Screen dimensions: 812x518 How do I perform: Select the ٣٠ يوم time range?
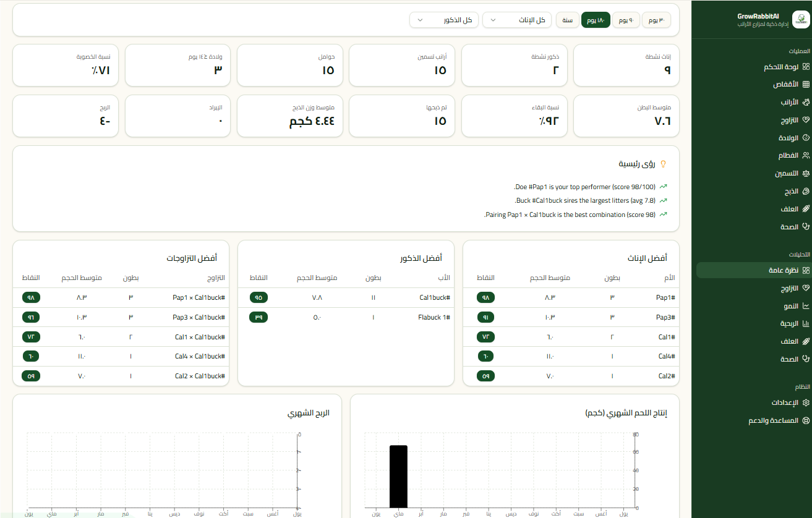[x=657, y=20]
